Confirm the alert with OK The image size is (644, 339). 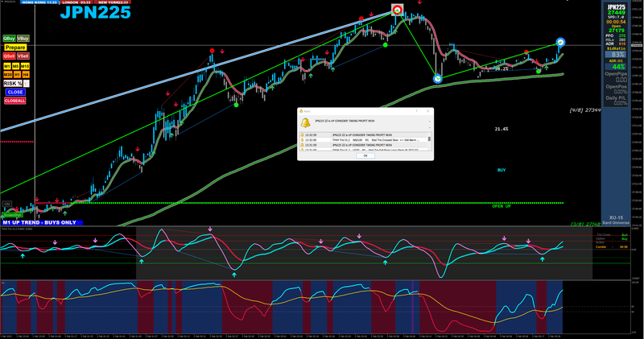(x=365, y=155)
